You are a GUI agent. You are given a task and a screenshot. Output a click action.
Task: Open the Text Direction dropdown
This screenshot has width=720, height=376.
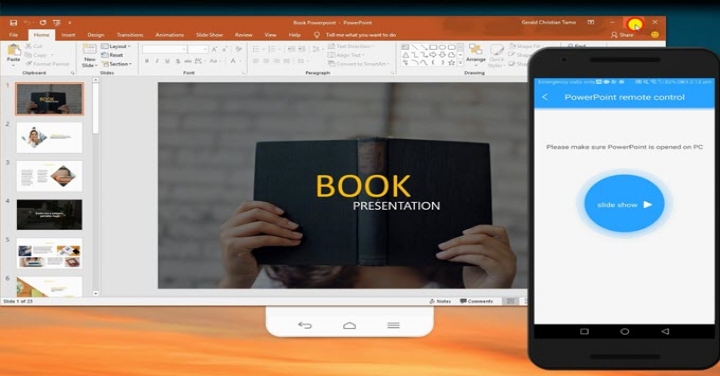[351, 46]
